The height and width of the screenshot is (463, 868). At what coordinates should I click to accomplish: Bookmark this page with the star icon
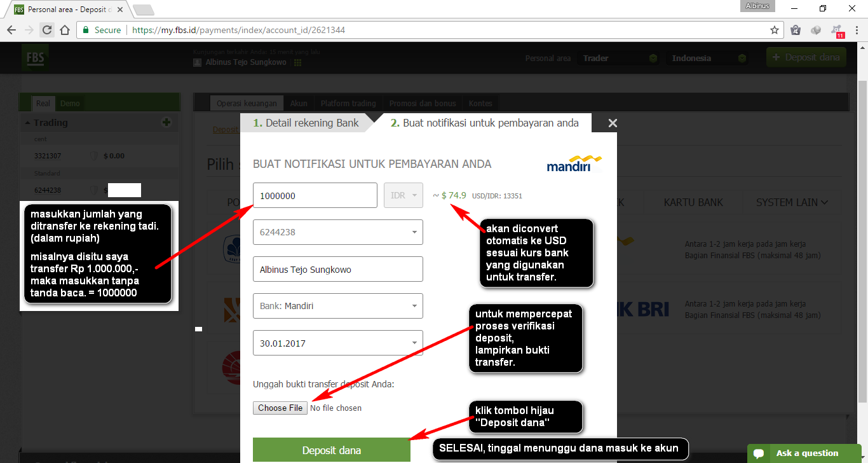(775, 30)
